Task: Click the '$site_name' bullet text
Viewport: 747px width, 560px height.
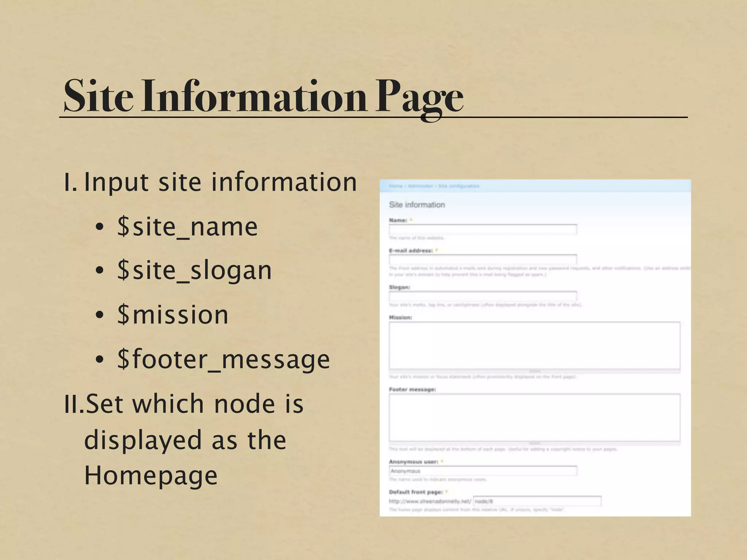Action: 187,227
